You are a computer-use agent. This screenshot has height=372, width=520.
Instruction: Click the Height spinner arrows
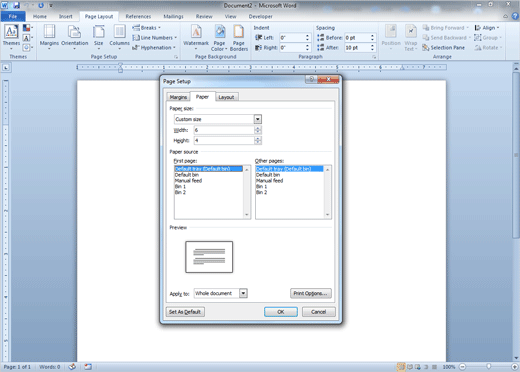[x=258, y=140]
